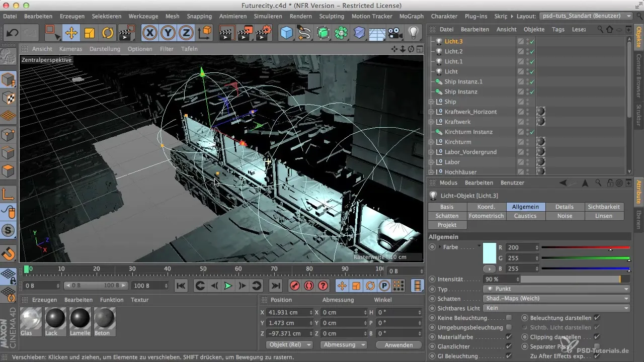Switch to polygon mode in the left sidebar
The height and width of the screenshot is (362, 644).
coord(9,170)
